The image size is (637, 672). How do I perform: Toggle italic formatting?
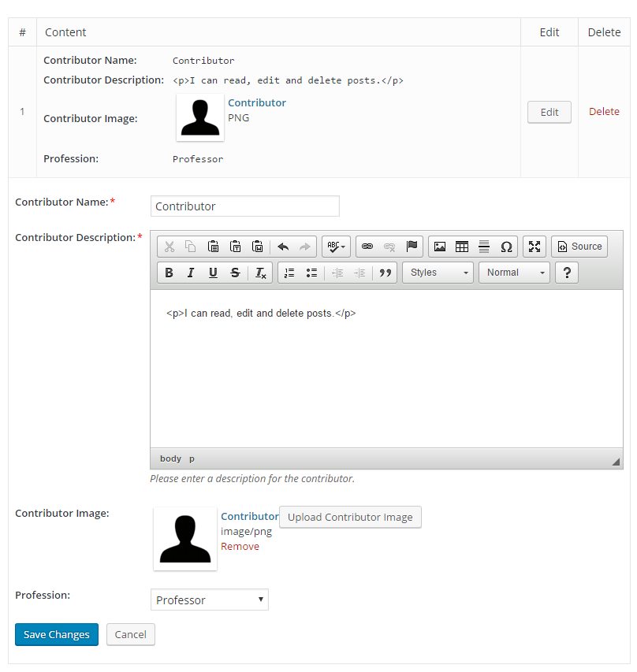(191, 273)
